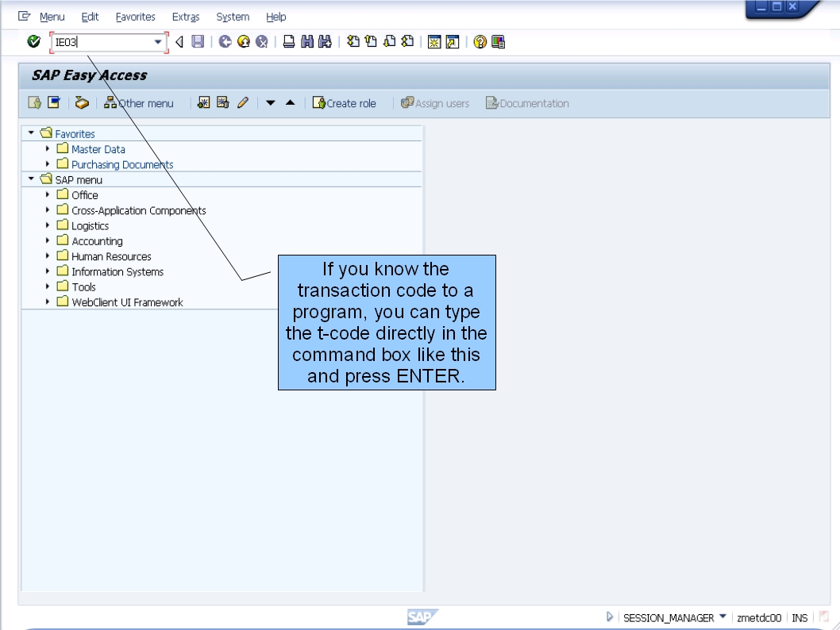This screenshot has width=840, height=630.
Task: Go to Last page icon
Action: [407, 42]
